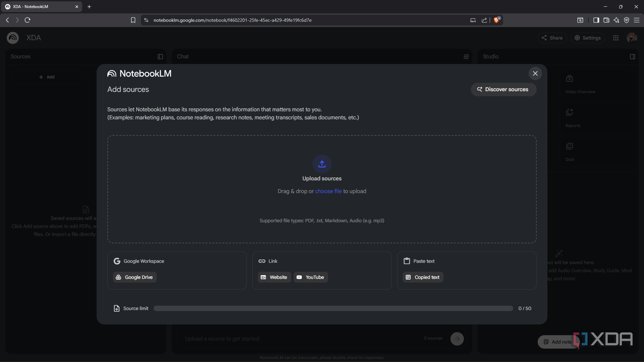Select Google Drive as source

pyautogui.click(x=135, y=277)
